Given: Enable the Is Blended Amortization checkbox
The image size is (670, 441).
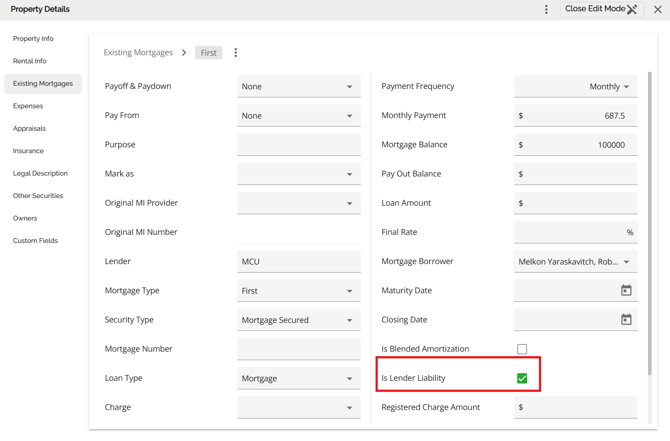Looking at the screenshot, I should coord(522,349).
